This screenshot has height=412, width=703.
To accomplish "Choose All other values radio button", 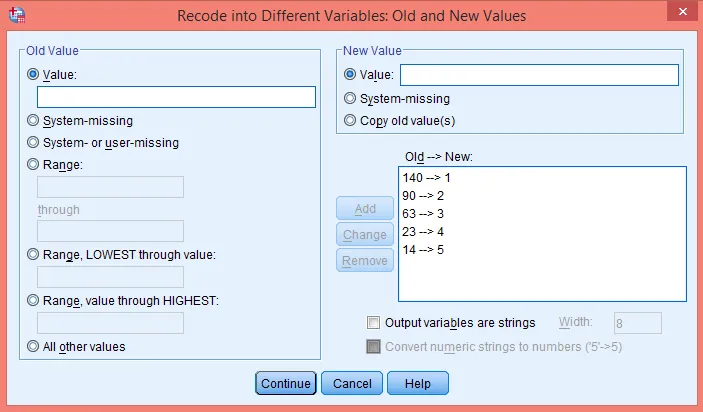I will [x=34, y=347].
